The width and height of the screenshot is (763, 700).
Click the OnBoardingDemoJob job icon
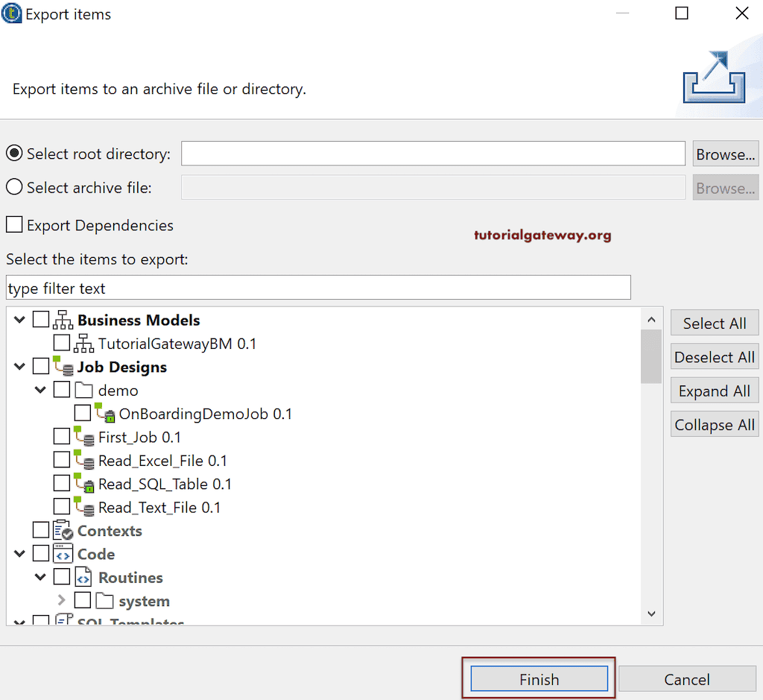click(106, 413)
